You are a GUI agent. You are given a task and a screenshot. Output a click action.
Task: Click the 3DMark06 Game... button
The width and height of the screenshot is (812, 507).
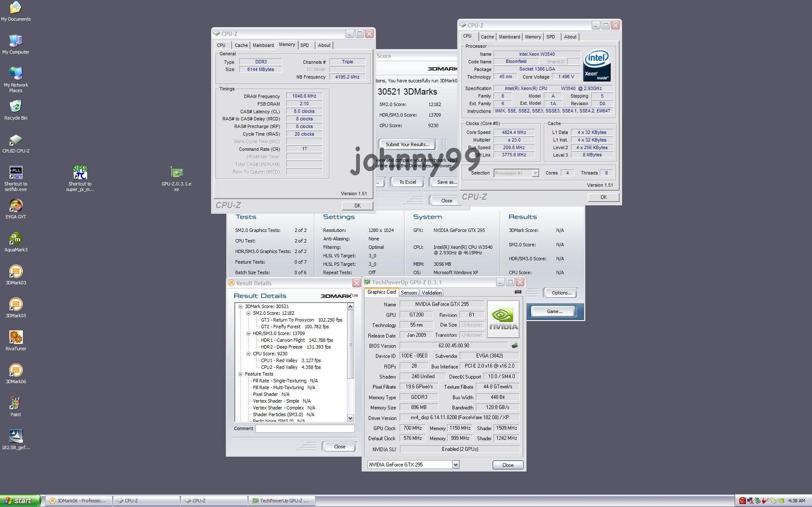pyautogui.click(x=554, y=311)
